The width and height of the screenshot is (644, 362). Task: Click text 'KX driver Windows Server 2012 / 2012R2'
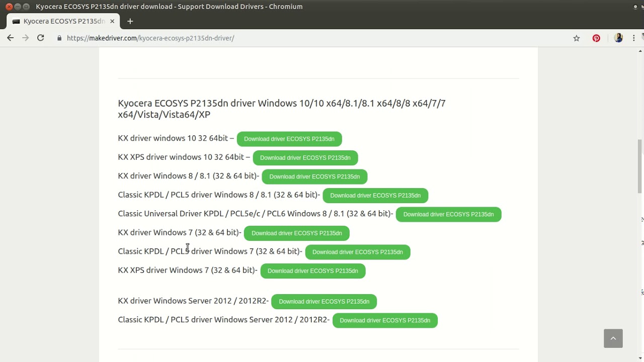click(192, 301)
